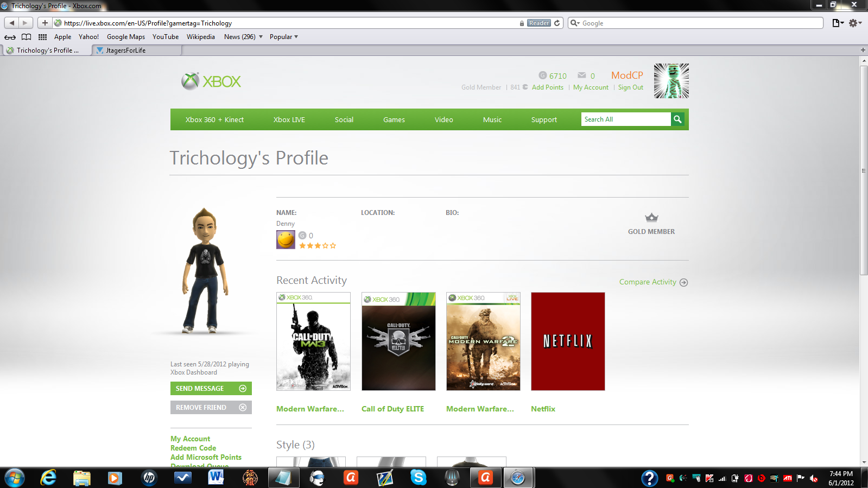Click the ModCP profile picture
Screen dimensions: 868x488
point(671,81)
